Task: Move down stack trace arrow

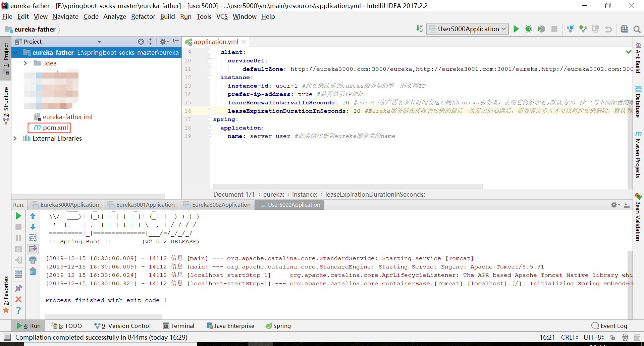Action: click(33, 227)
